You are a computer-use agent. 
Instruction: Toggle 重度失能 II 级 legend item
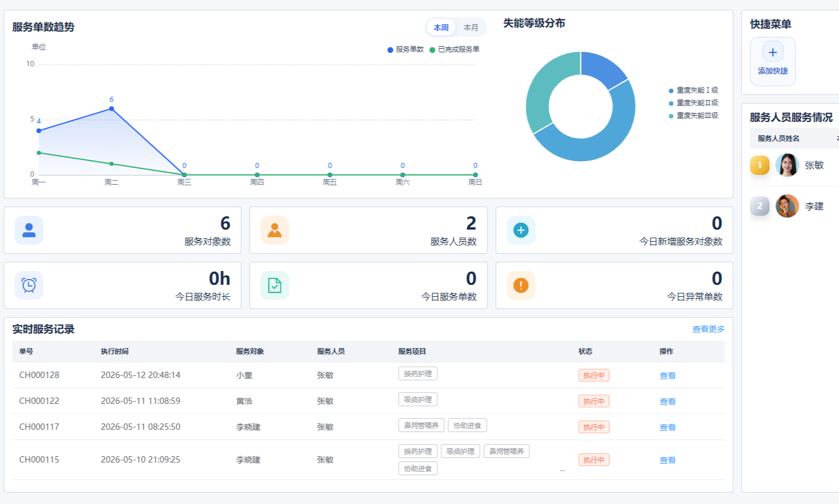[693, 103]
